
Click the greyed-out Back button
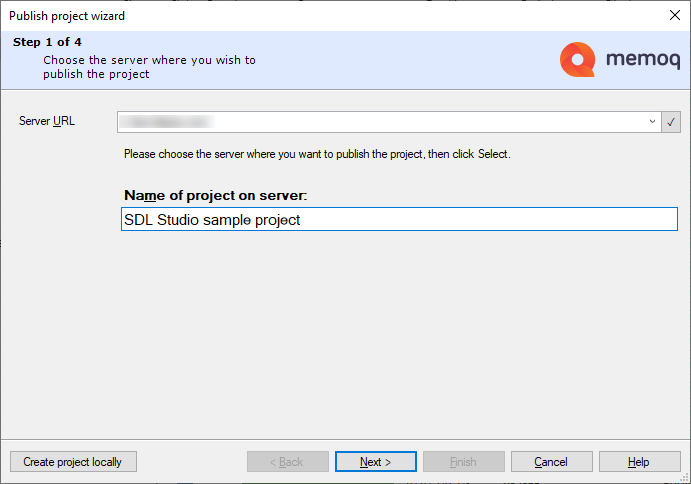(x=287, y=462)
